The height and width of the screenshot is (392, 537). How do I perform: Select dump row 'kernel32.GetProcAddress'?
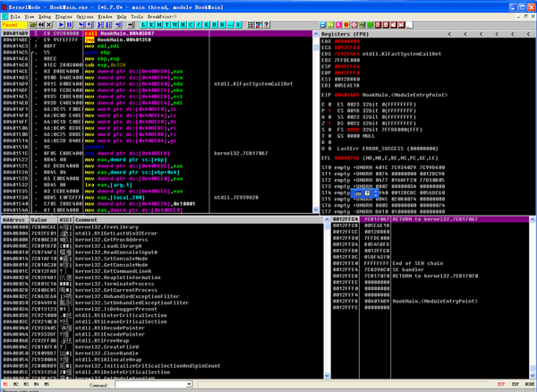point(162,240)
